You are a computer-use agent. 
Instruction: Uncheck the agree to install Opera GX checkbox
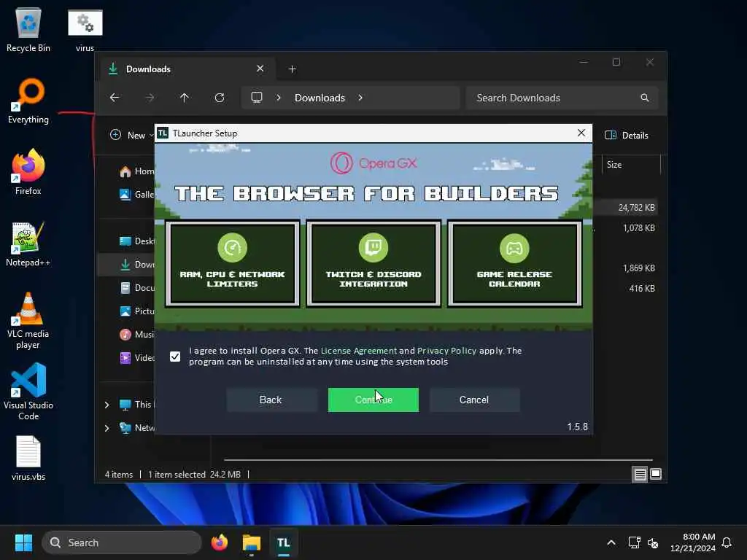click(175, 356)
